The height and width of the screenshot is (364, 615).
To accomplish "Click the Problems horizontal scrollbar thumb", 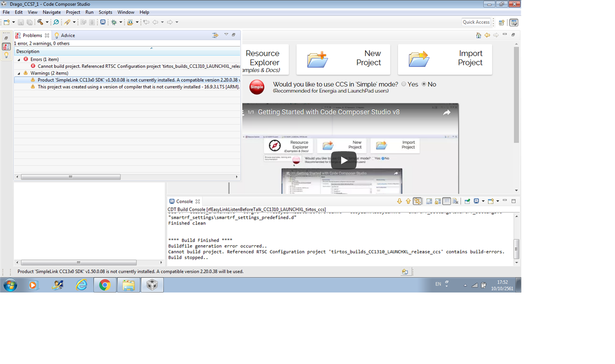I will coord(70,177).
